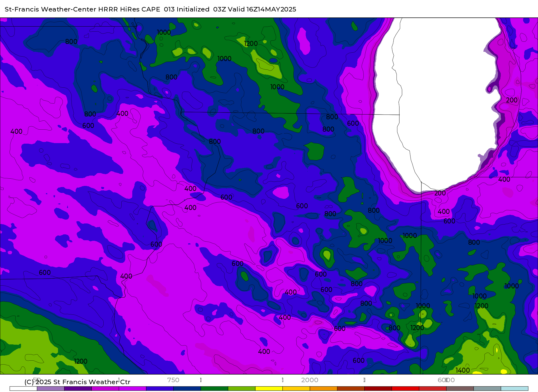Click the "(C) 2025 St Francis Weather Ctr" copyright
Viewport: 538px width, 392px height.
(77, 382)
